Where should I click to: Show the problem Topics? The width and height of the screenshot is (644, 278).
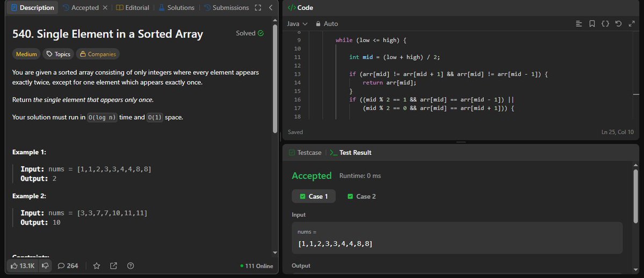(59, 54)
